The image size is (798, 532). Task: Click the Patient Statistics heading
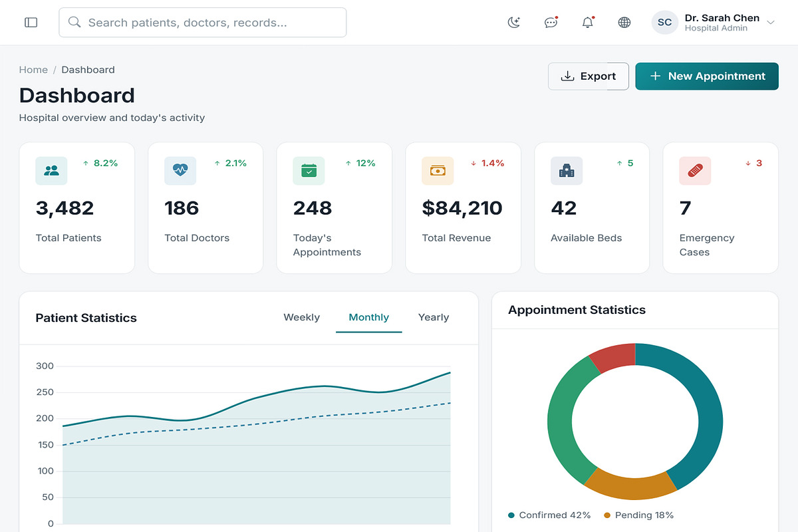[x=86, y=318]
